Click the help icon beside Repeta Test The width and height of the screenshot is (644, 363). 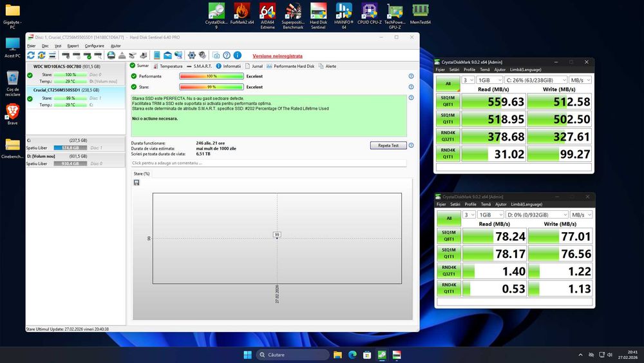tap(411, 145)
